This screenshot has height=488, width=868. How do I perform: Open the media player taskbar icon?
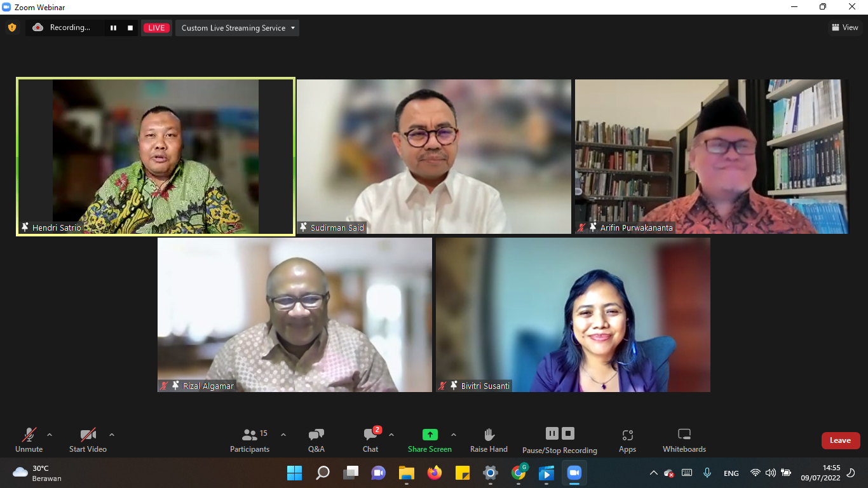coord(546,473)
